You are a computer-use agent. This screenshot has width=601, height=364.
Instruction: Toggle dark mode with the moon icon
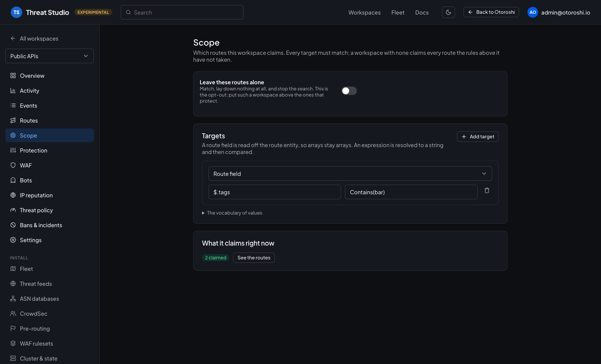coord(448,12)
